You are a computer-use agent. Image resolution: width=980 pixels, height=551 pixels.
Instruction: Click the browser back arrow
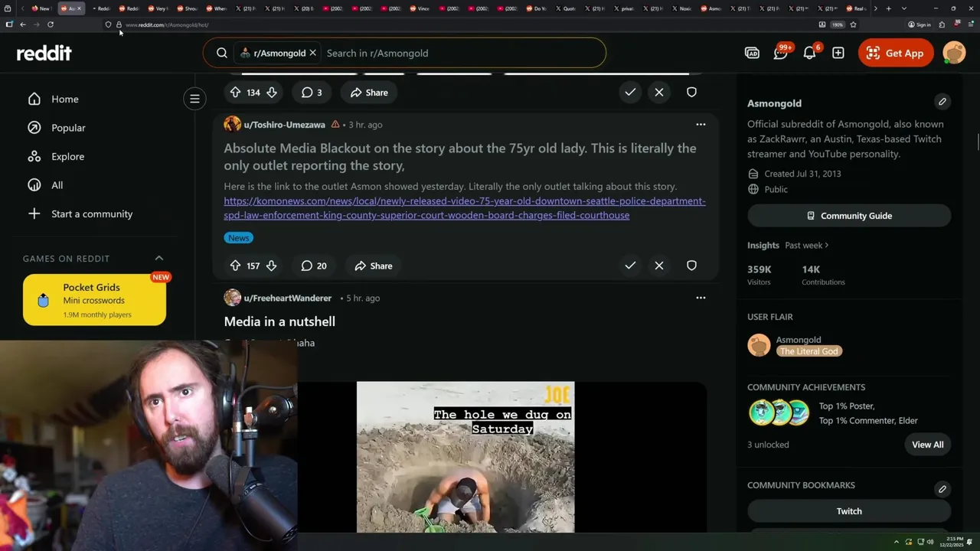pyautogui.click(x=23, y=24)
